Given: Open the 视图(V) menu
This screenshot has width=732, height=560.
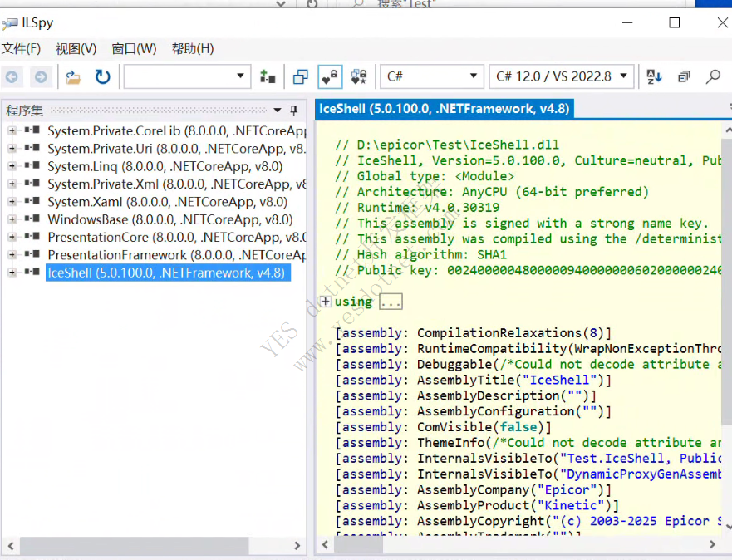Looking at the screenshot, I should pyautogui.click(x=76, y=49).
